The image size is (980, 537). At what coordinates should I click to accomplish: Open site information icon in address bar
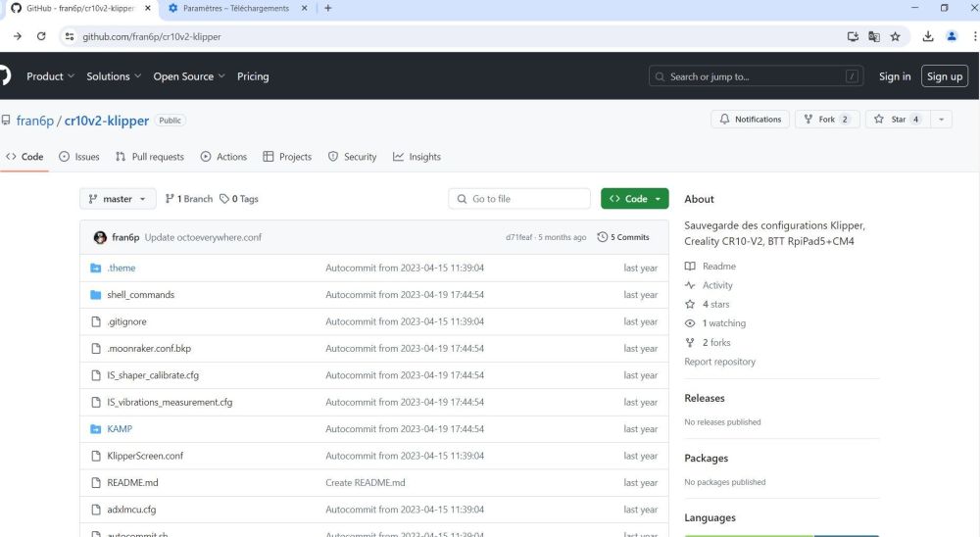click(70, 36)
